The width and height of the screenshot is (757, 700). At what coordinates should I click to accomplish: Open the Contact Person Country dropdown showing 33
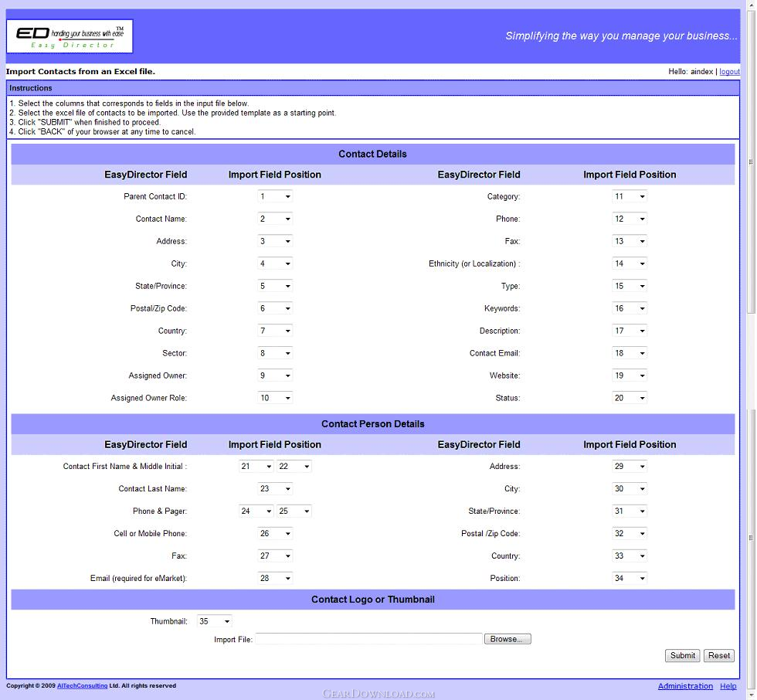(x=629, y=556)
